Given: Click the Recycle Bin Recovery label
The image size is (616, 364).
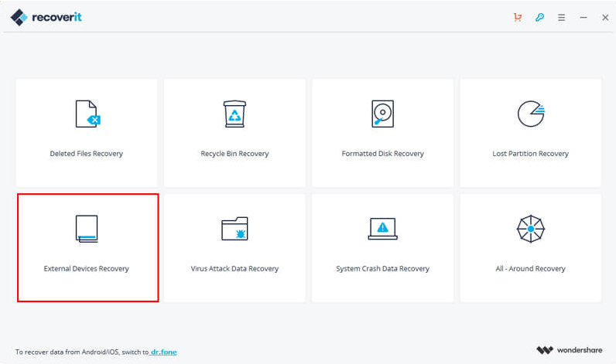Looking at the screenshot, I should coord(234,154).
